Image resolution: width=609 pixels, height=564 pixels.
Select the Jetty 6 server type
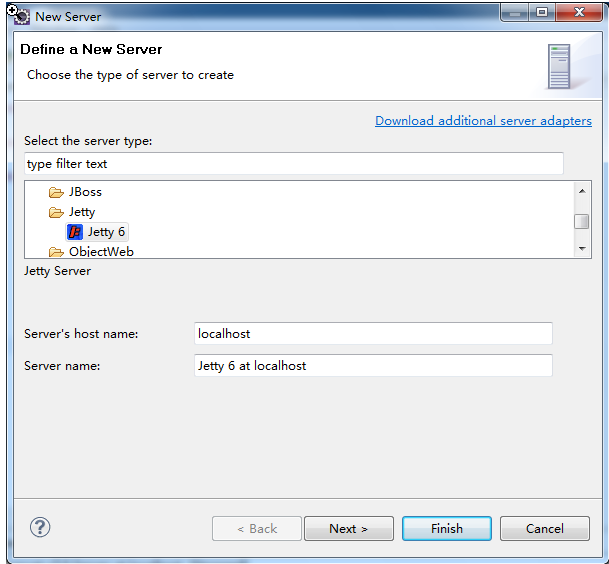pyautogui.click(x=97, y=232)
